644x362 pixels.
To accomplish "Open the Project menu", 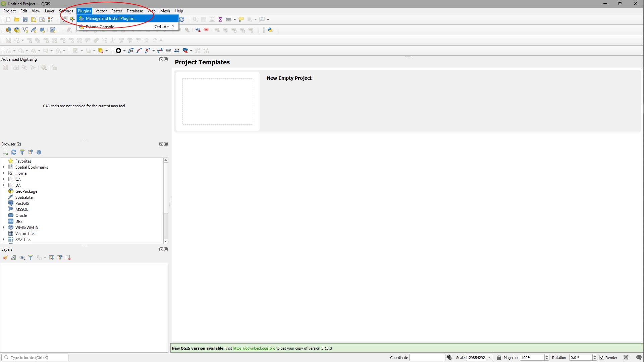I will [9, 11].
